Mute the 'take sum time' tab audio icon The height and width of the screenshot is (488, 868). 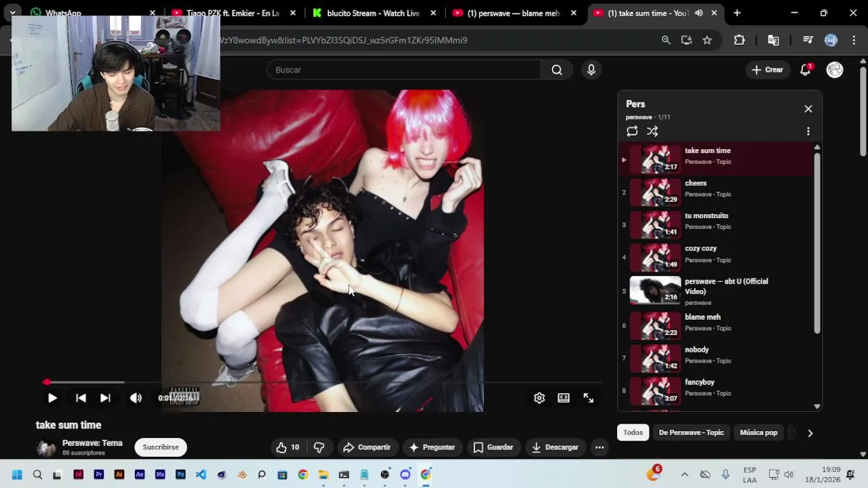tap(698, 13)
